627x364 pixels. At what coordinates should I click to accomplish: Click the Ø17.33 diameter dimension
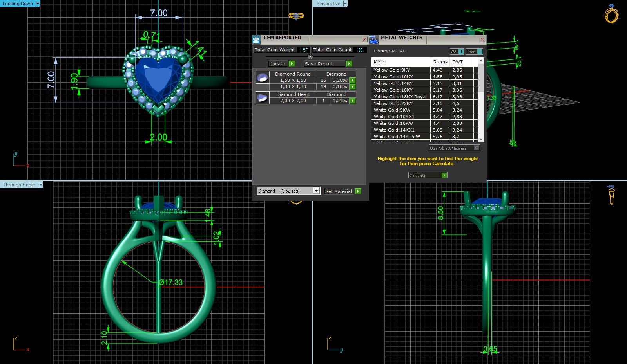(171, 282)
